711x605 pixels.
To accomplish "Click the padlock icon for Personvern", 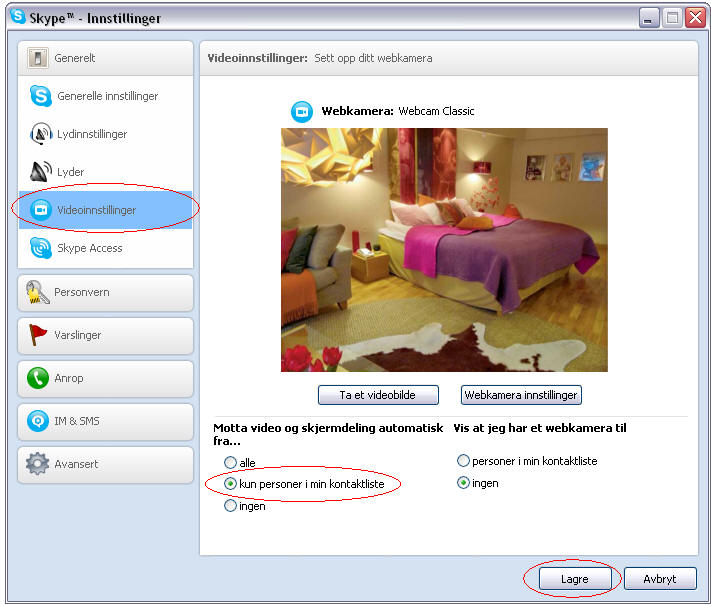I will point(38,292).
